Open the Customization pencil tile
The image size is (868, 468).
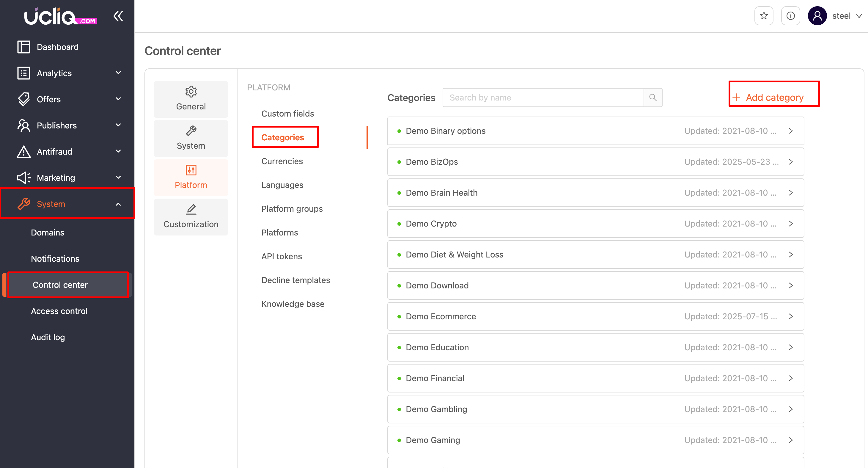pyautogui.click(x=191, y=217)
